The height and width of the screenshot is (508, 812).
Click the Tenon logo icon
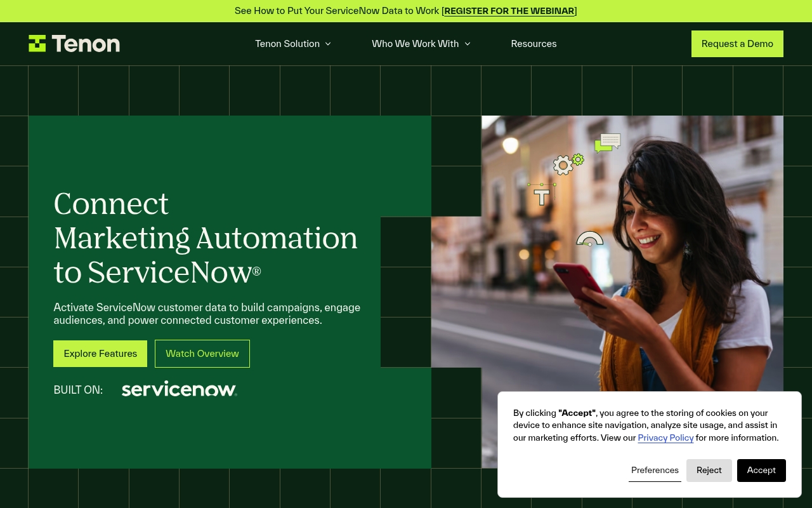37,43
